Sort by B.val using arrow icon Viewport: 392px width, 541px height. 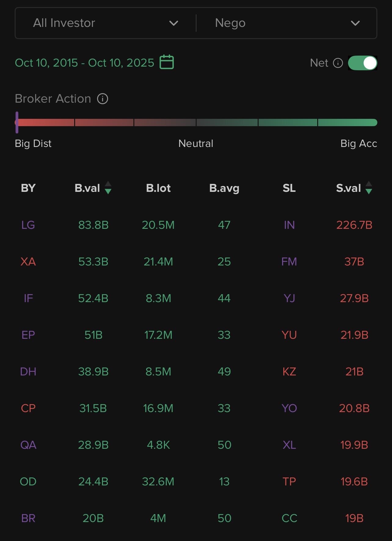pyautogui.click(x=108, y=188)
